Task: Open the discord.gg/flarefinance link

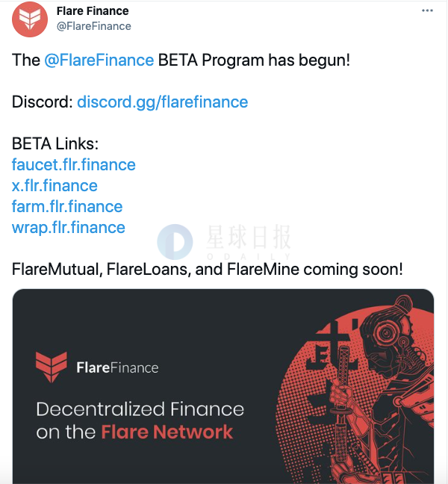Action: tap(162, 102)
